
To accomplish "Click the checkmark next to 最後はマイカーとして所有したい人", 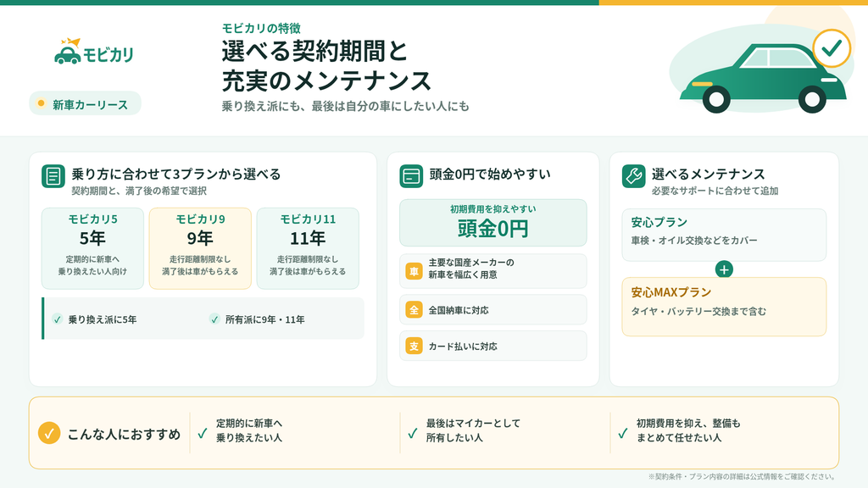I will 413,433.
